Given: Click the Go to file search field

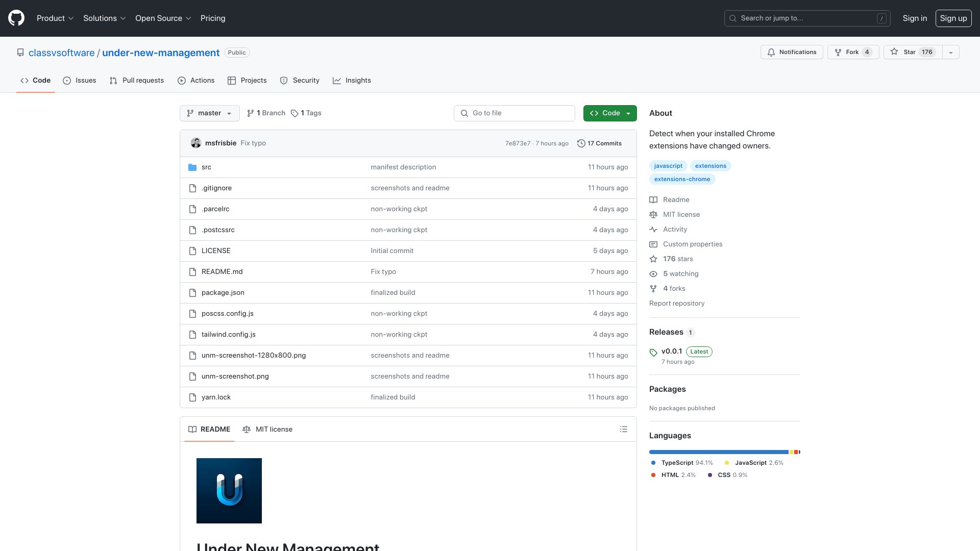Looking at the screenshot, I should pyautogui.click(x=514, y=113).
